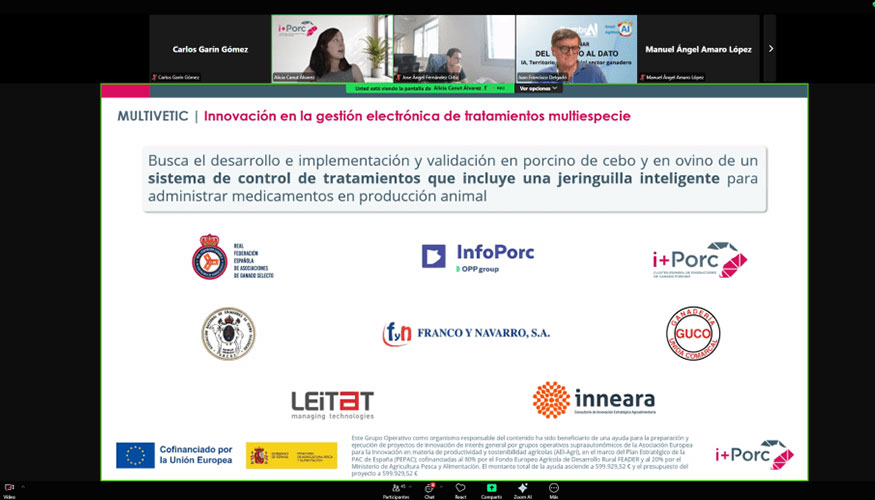Click the i+Porc logo at slide footer

[x=754, y=455]
